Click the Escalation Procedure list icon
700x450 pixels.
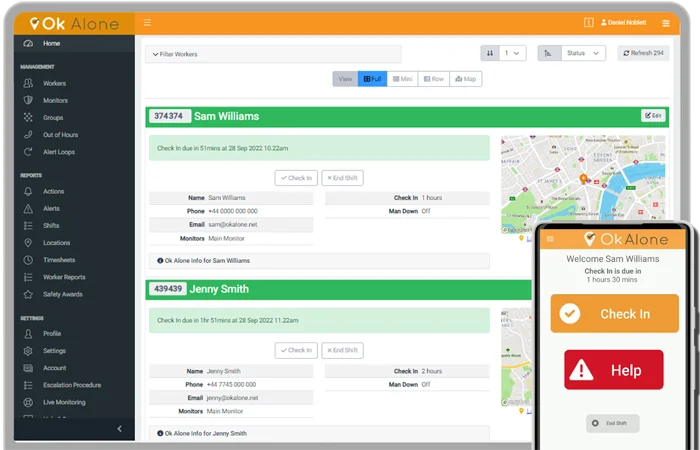click(28, 385)
